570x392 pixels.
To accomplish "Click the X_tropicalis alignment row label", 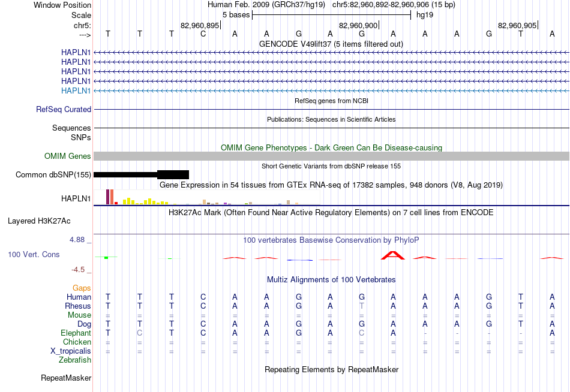I will (71, 351).
